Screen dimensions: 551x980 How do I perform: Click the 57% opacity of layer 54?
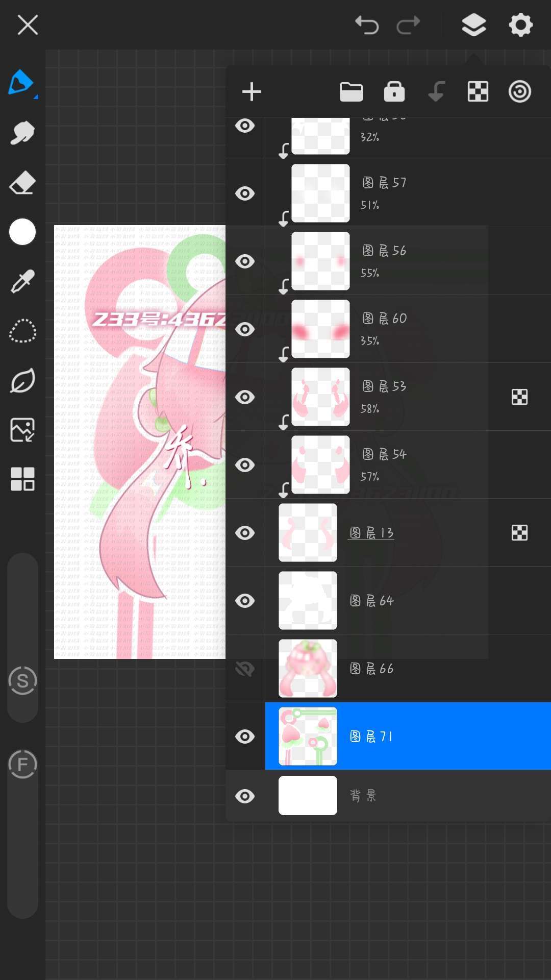(x=370, y=477)
